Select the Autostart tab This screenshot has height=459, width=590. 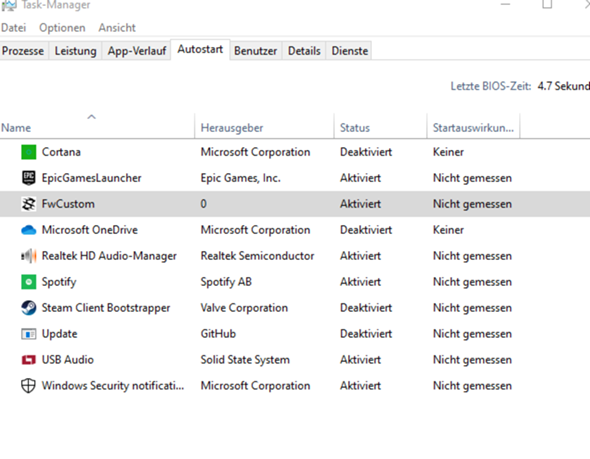200,49
